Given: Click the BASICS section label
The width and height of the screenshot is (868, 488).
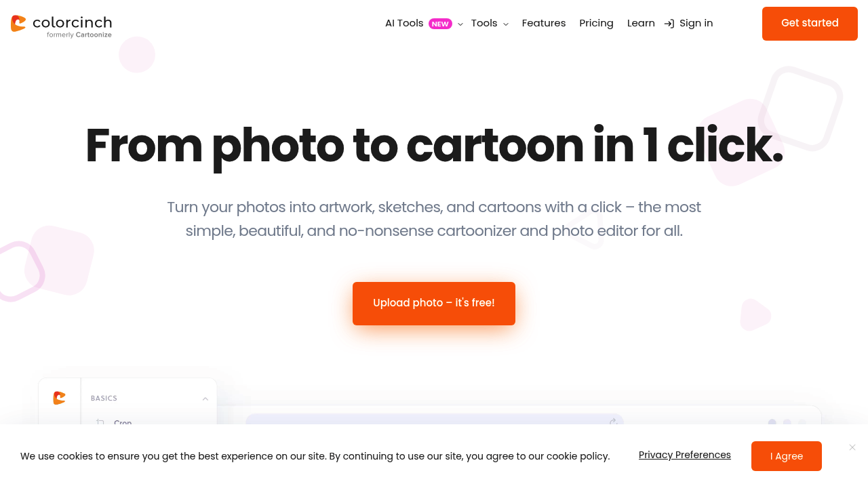Looking at the screenshot, I should pos(104,399).
